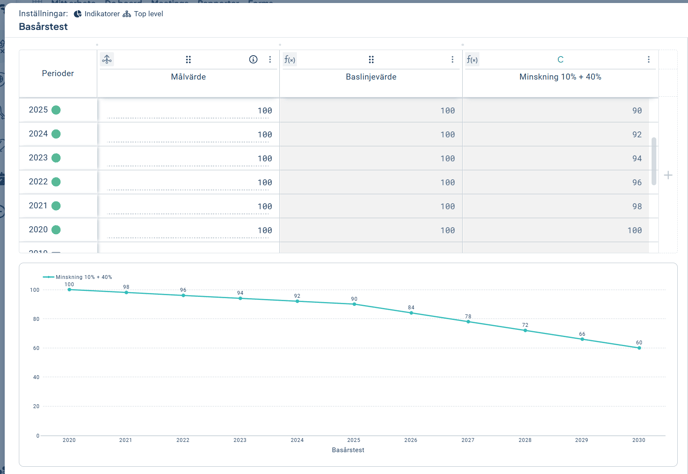688x474 pixels.
Task: Click the Indikatorer pie chart icon
Action: pyautogui.click(x=78, y=14)
